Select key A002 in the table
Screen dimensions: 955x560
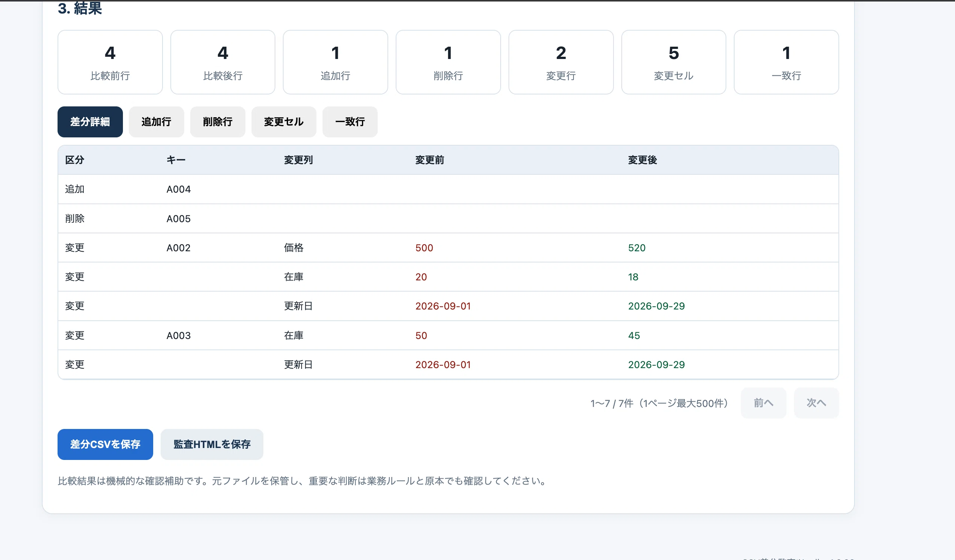point(179,248)
